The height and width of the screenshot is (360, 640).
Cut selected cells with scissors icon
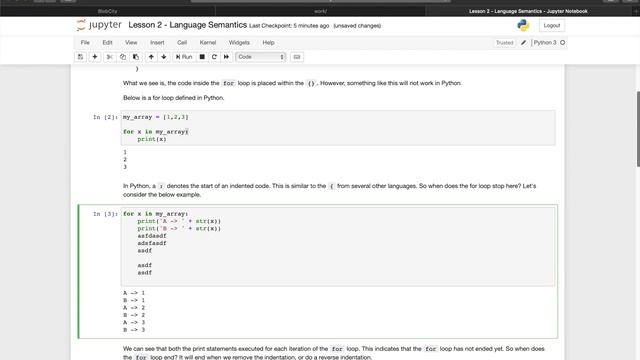109,57
